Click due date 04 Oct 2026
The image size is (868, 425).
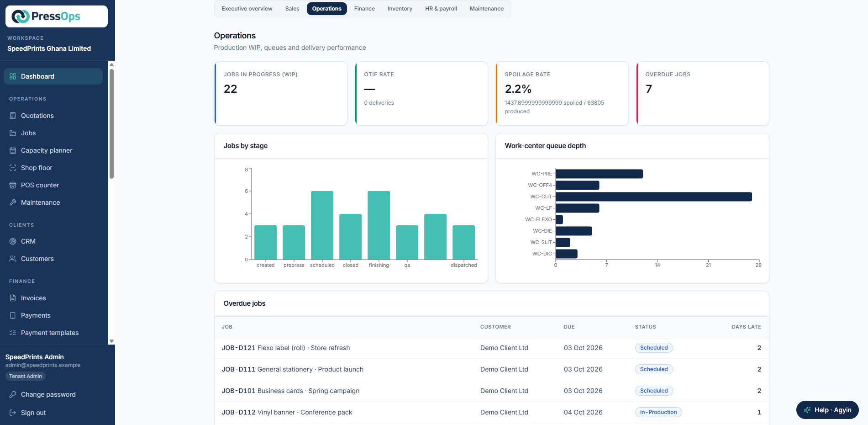pyautogui.click(x=583, y=412)
